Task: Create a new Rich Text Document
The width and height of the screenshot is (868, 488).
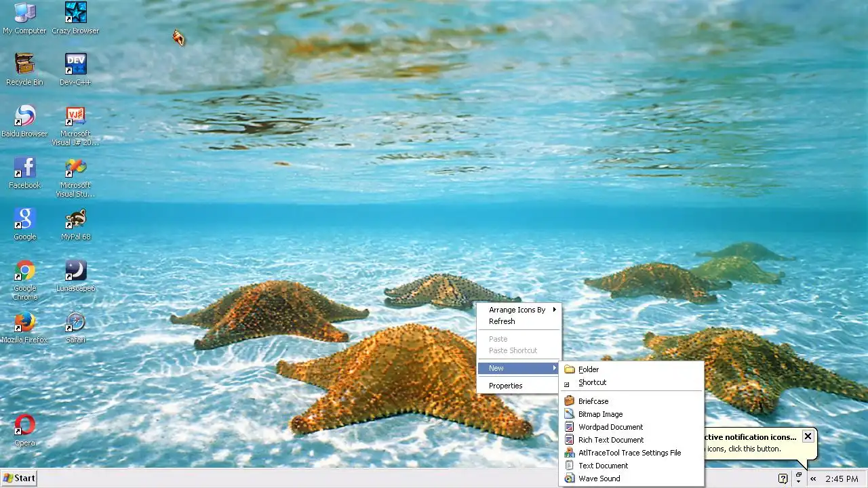Action: pyautogui.click(x=631, y=440)
